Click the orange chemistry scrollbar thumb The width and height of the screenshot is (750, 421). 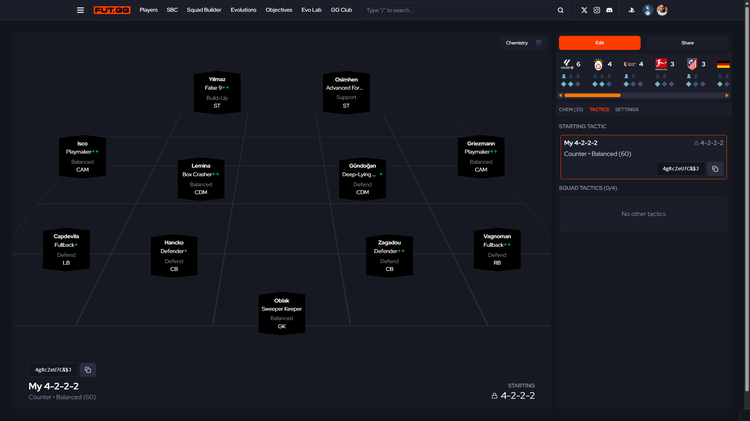(x=593, y=96)
